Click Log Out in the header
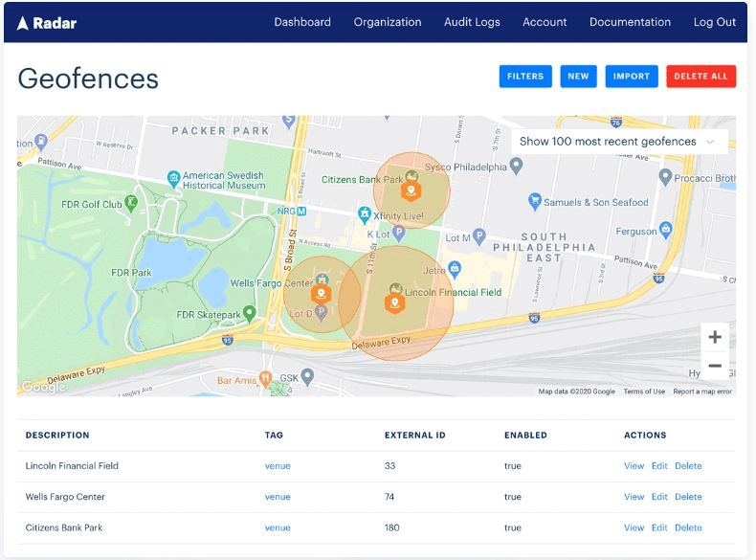The image size is (756, 560). point(715,22)
